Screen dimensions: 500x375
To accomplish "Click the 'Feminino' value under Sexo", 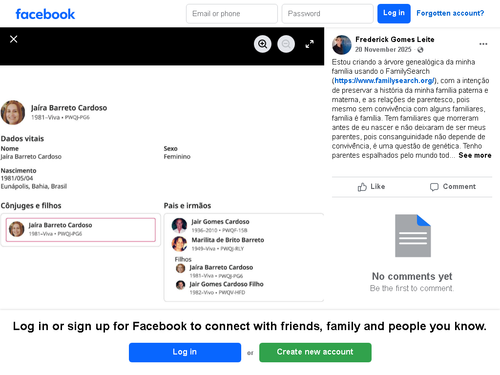I will click(x=177, y=157).
